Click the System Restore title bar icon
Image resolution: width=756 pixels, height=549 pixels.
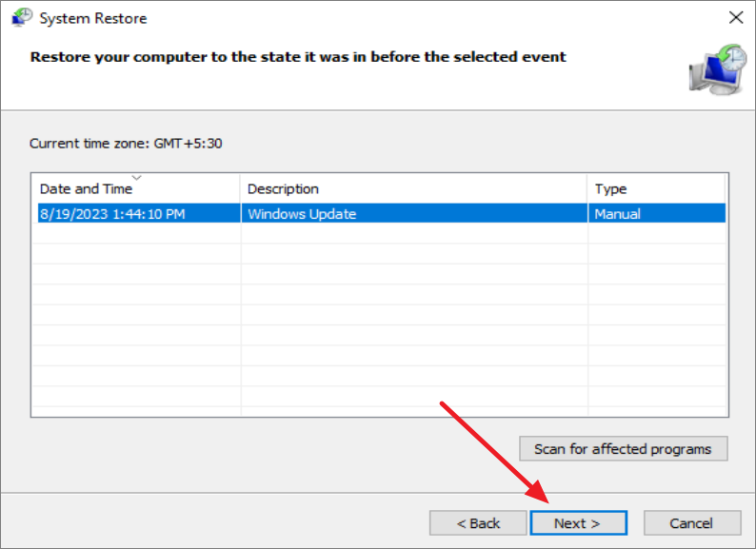pyautogui.click(x=22, y=18)
